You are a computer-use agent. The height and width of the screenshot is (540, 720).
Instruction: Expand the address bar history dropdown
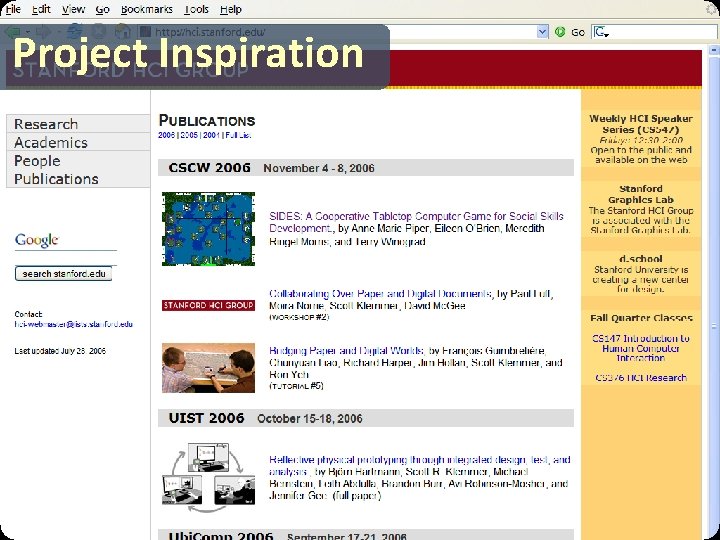pyautogui.click(x=542, y=32)
